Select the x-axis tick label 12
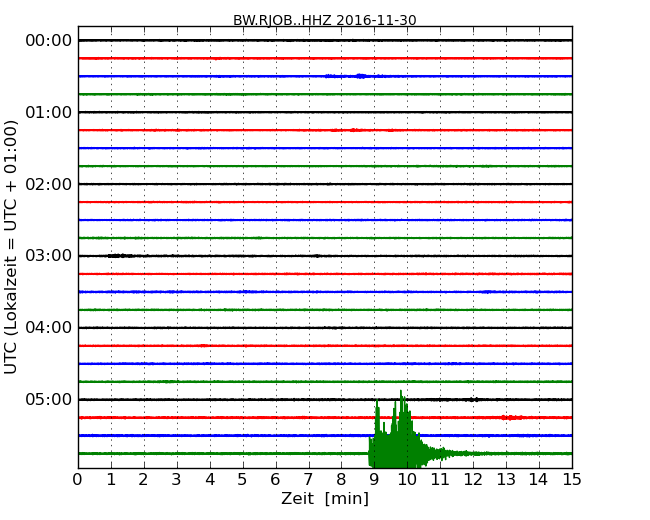 473,480
